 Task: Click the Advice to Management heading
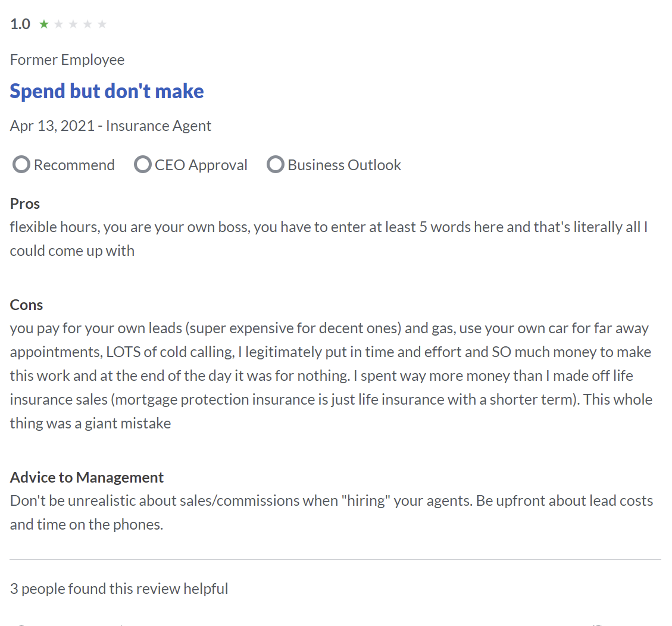tap(86, 477)
